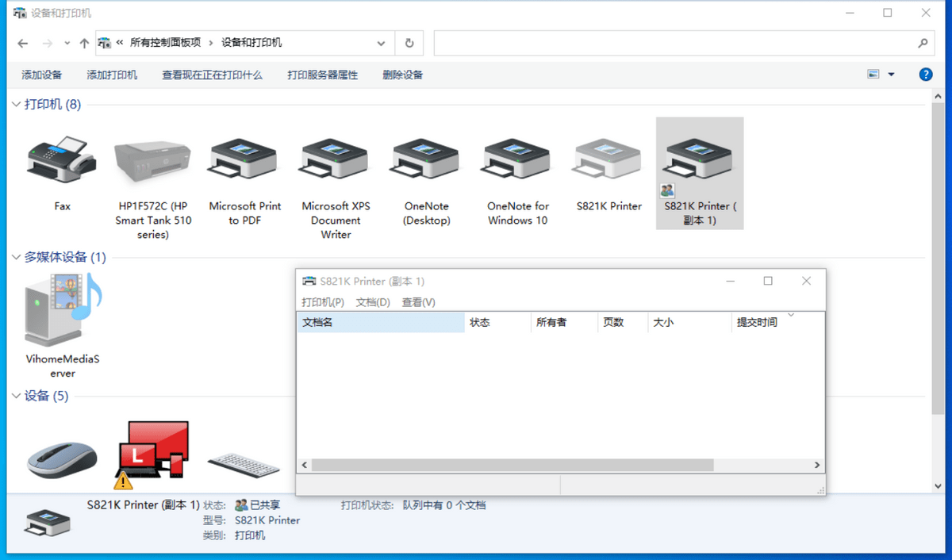The image size is (952, 560).
Task: Click the 状态 column header
Action: tap(497, 322)
